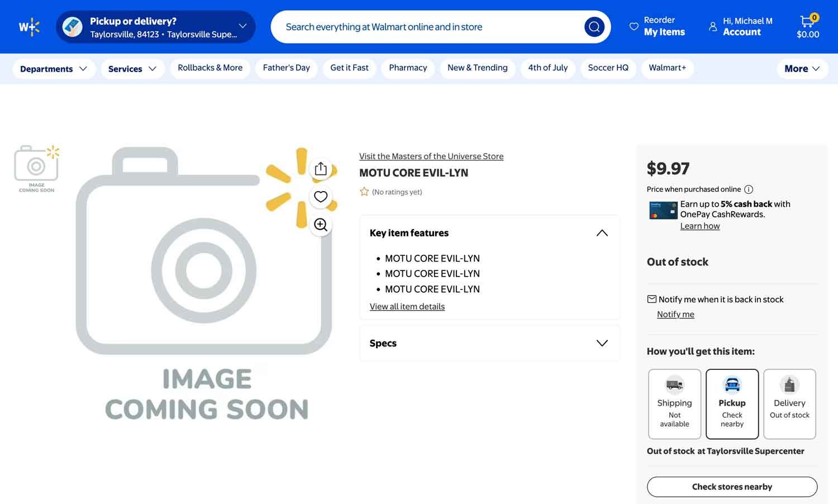The height and width of the screenshot is (504, 838).
Task: Open Get it Fast
Action: [349, 68]
